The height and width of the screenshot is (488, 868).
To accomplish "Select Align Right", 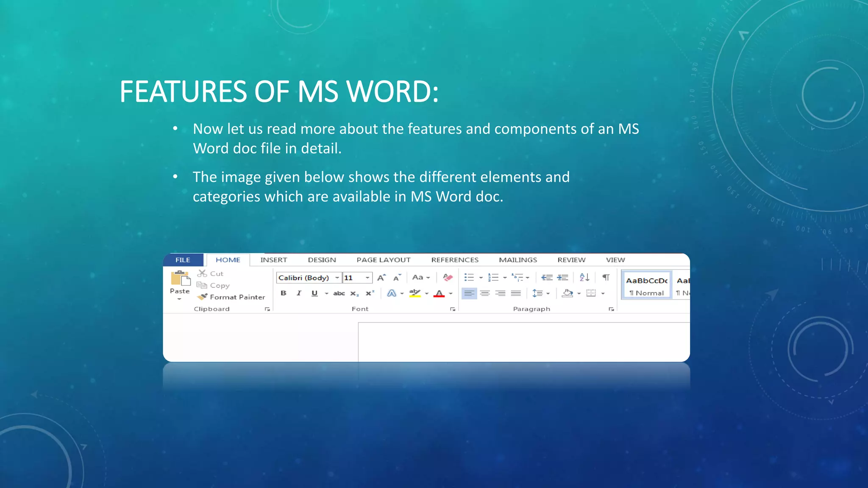I will click(x=501, y=293).
